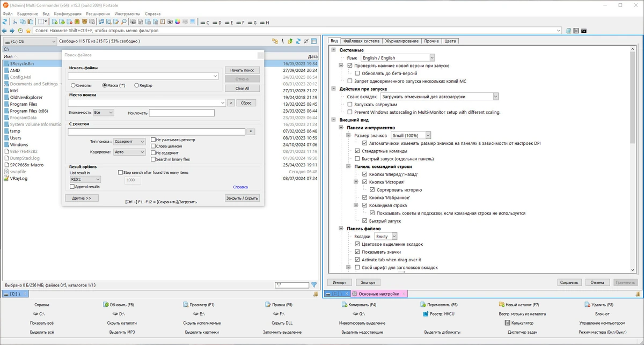Image resolution: width=644 pixels, height=345 pixels.
Task: Click the Forward arrow in command bar
Action: [12, 31]
